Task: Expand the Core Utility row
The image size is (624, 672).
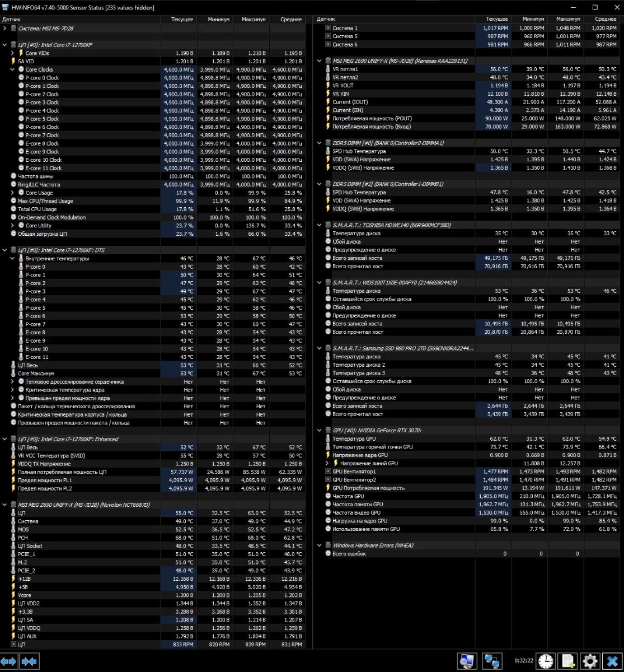Action: click(13, 226)
